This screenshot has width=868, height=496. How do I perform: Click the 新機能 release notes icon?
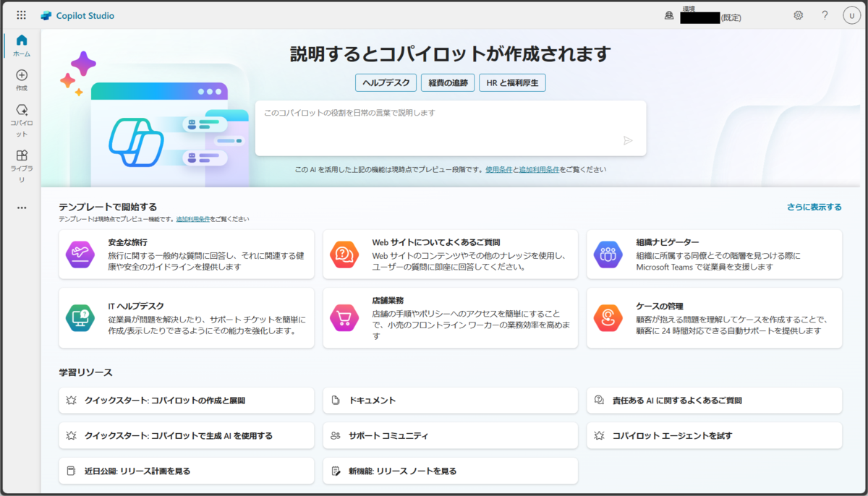335,471
